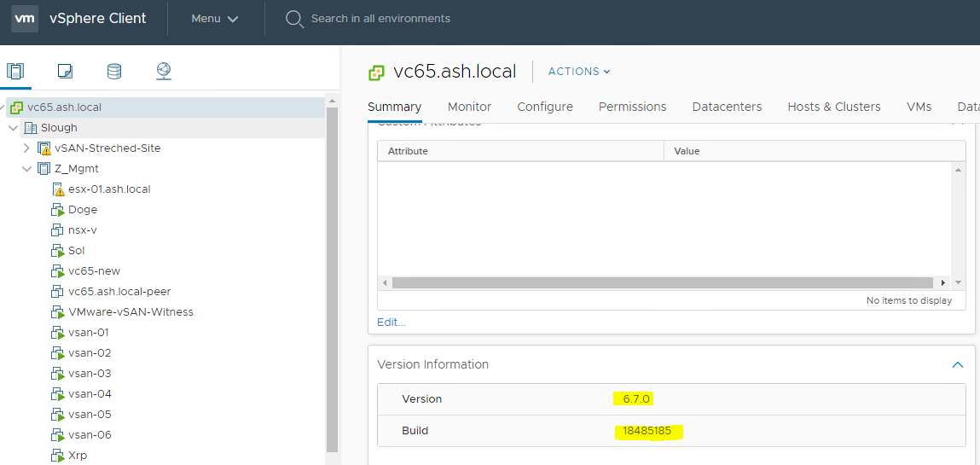The image size is (980, 465).
Task: Open the Datacenters tab
Action: pos(727,107)
